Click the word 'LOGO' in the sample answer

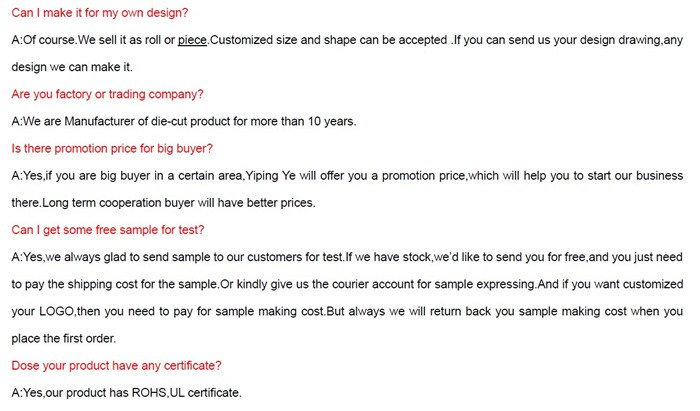click(x=56, y=311)
